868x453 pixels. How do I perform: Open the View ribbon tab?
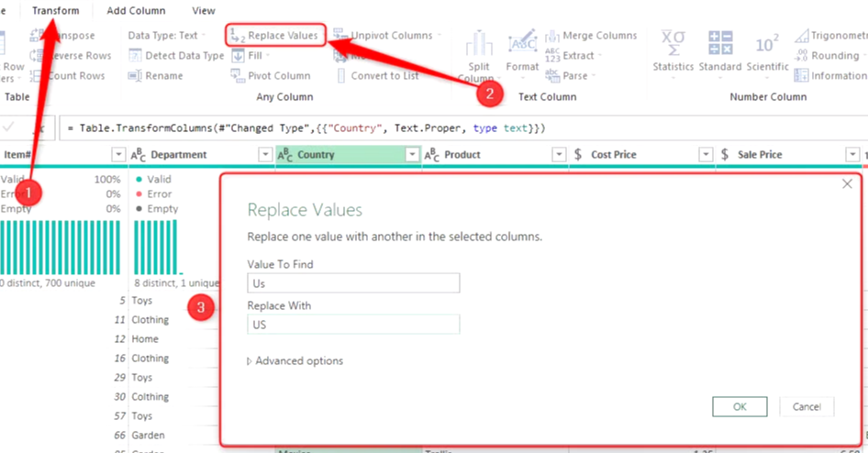point(203,10)
